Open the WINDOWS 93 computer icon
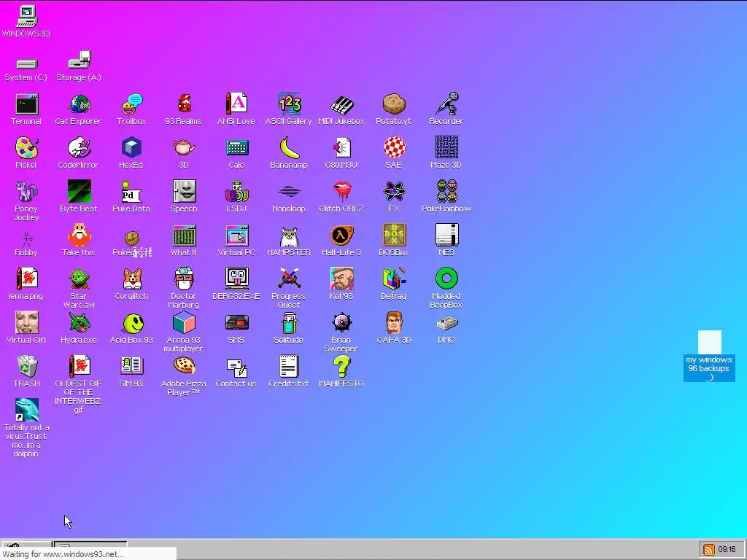The height and width of the screenshot is (560, 747). (x=26, y=17)
